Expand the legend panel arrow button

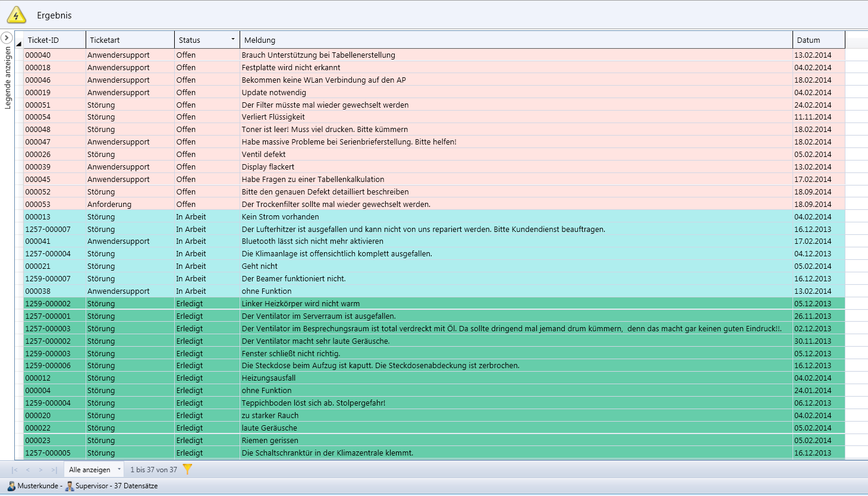tap(7, 38)
